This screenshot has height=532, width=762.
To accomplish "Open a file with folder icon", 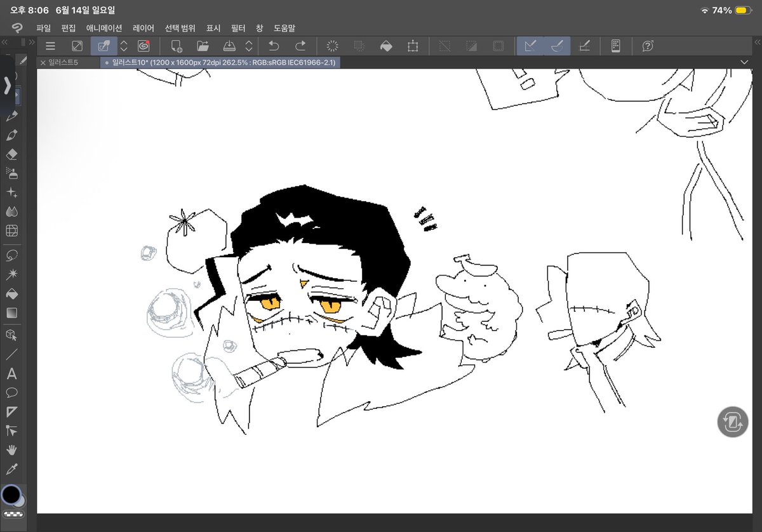I will click(x=203, y=46).
